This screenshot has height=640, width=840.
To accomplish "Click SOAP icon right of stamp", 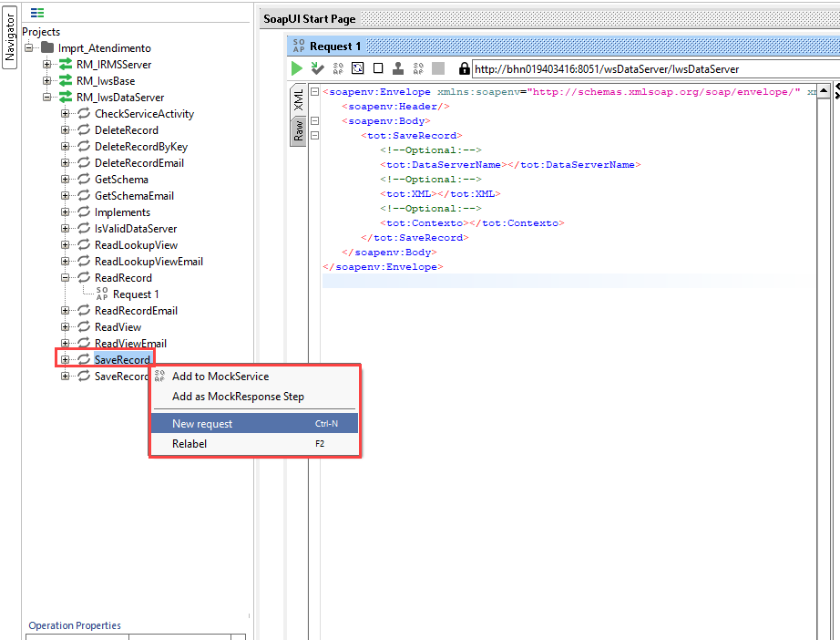I will (x=418, y=68).
